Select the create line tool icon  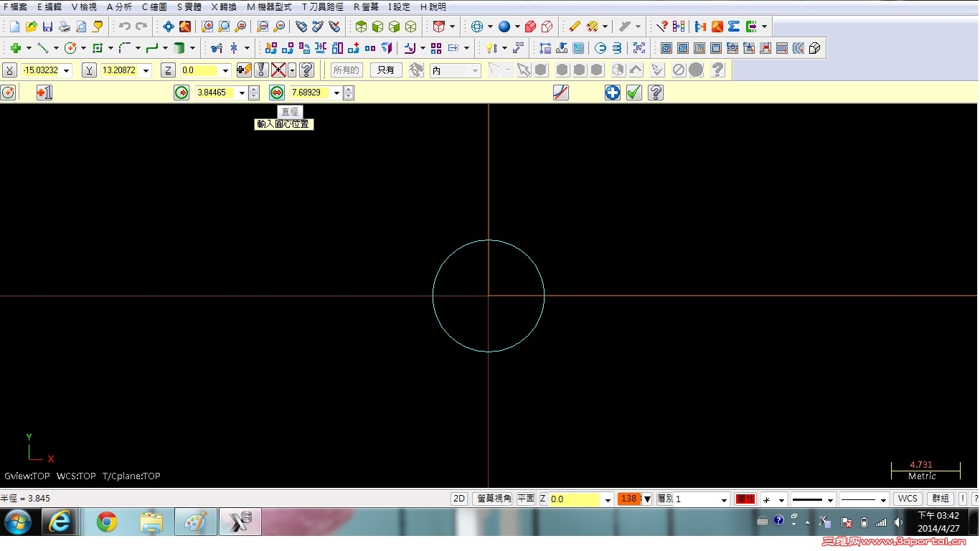[42, 48]
